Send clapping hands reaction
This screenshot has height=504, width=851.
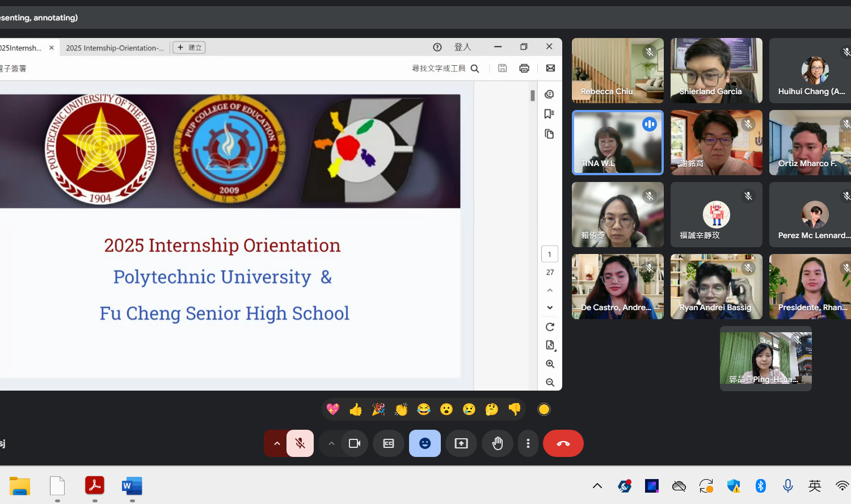click(x=401, y=409)
